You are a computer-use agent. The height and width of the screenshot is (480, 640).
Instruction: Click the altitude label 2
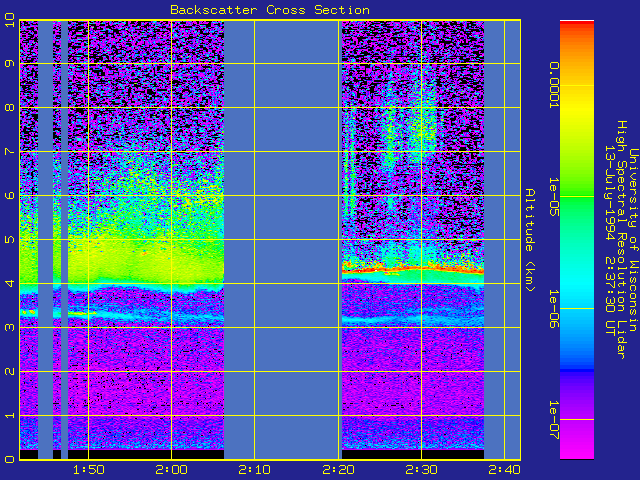coord(10,371)
